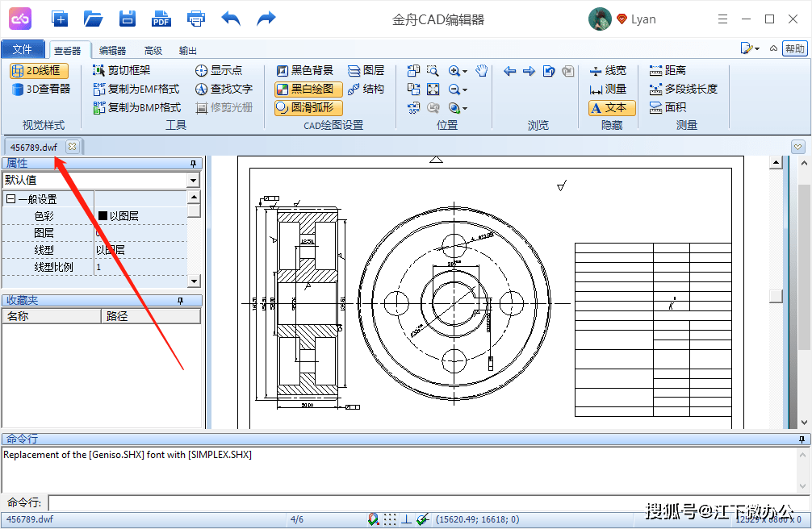Click the Print icon
Viewport: 812px width, 529px height.
click(196, 19)
